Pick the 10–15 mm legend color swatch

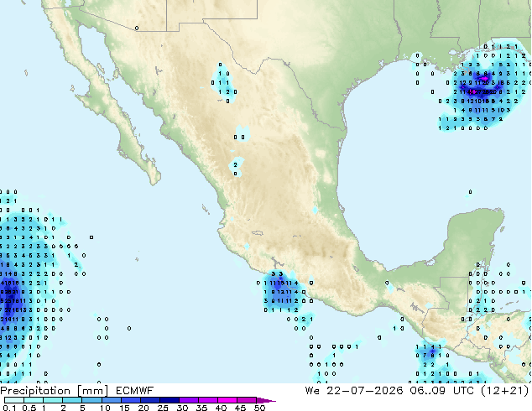point(111,400)
